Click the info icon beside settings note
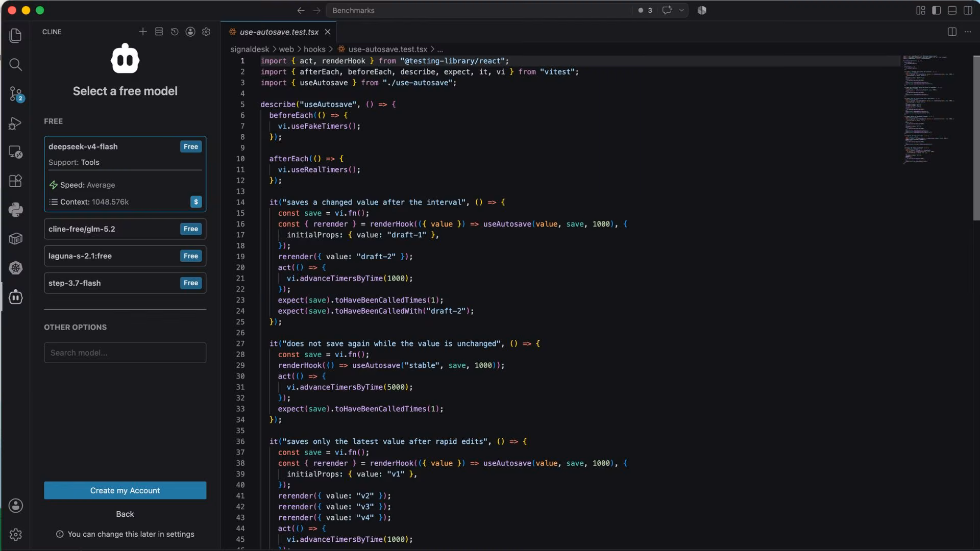Image resolution: width=980 pixels, height=551 pixels. pyautogui.click(x=60, y=534)
